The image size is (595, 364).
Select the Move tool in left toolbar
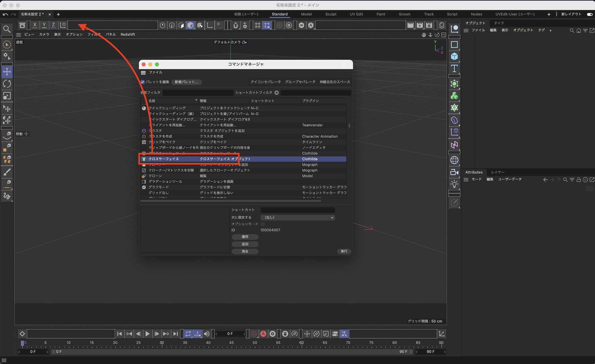tap(7, 72)
